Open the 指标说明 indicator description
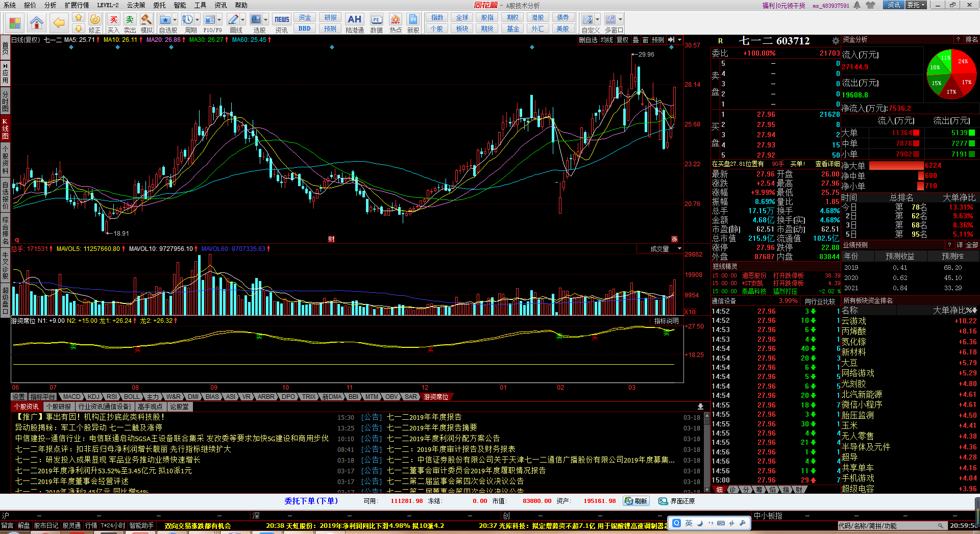Viewport: 980px width, 534px height. pos(667,321)
